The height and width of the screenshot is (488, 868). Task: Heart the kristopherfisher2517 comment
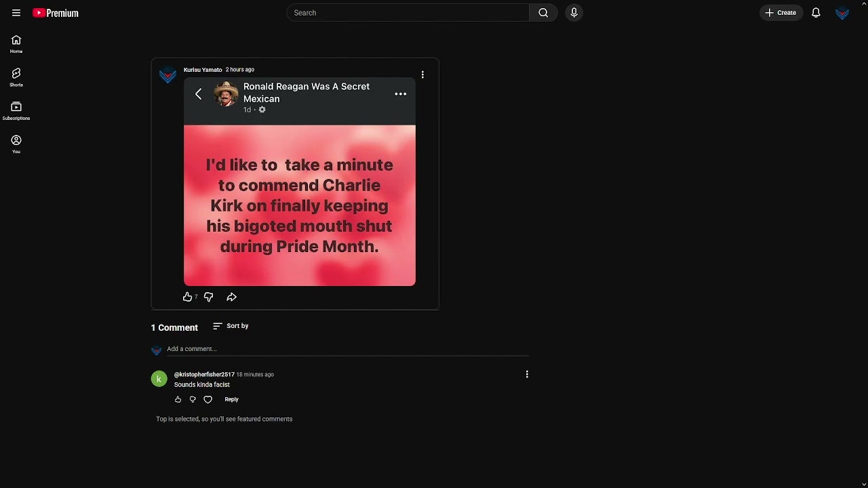(208, 400)
